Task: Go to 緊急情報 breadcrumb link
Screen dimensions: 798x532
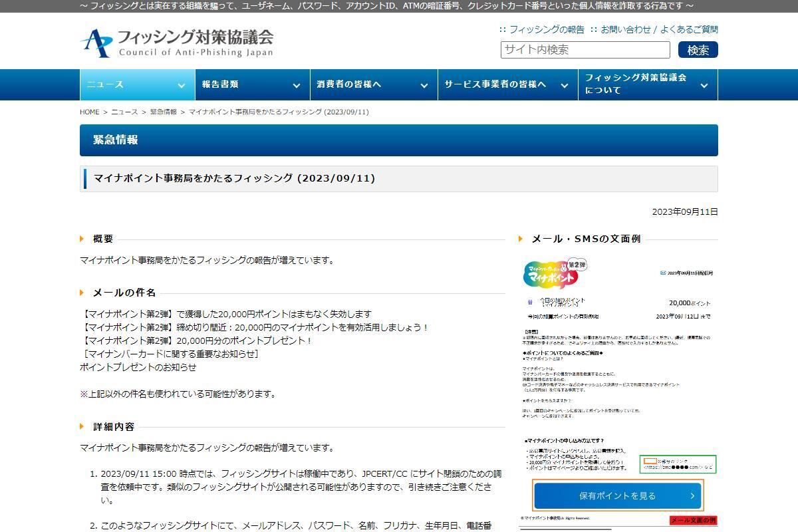Action: pos(163,112)
